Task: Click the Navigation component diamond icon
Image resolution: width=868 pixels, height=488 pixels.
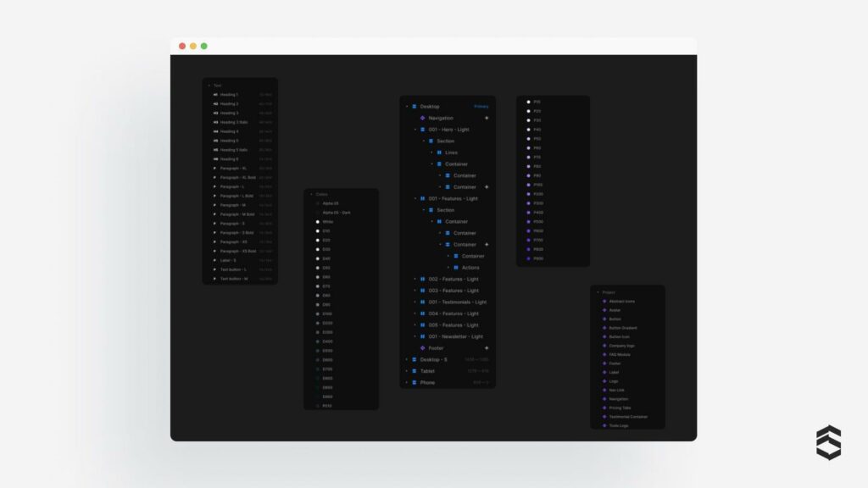Action: [x=422, y=118]
